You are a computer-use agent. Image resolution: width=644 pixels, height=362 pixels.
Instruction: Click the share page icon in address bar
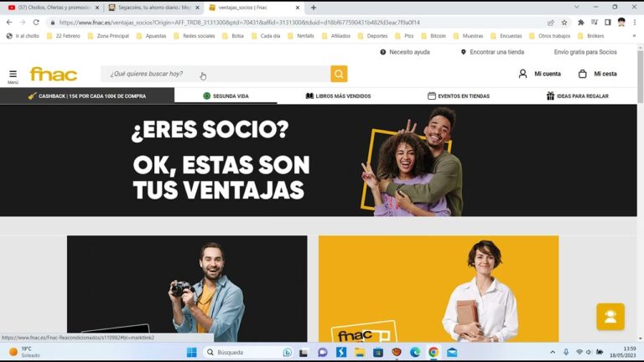click(x=551, y=23)
